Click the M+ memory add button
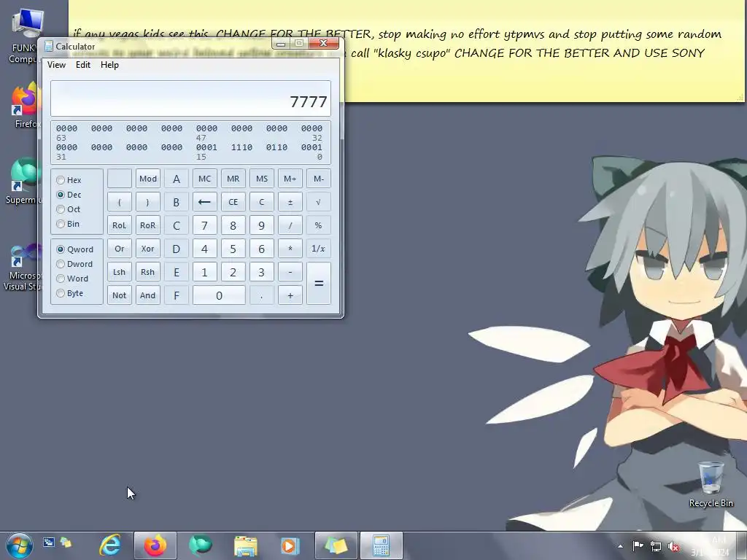The width and height of the screenshot is (747, 560). (290, 179)
